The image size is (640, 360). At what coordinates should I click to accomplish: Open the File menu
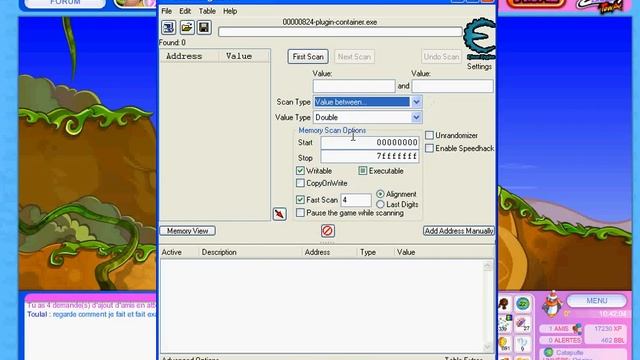click(167, 11)
